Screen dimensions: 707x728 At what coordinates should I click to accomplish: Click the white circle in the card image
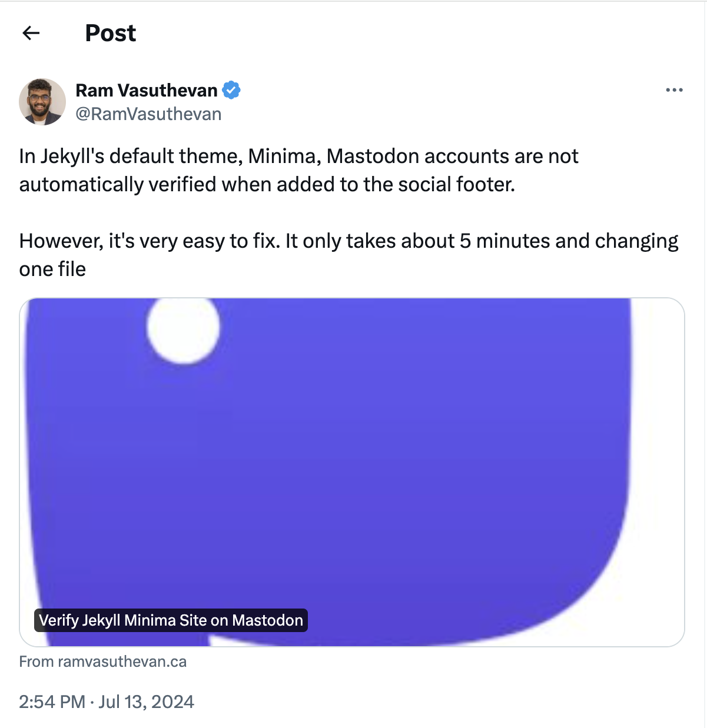pyautogui.click(x=183, y=328)
